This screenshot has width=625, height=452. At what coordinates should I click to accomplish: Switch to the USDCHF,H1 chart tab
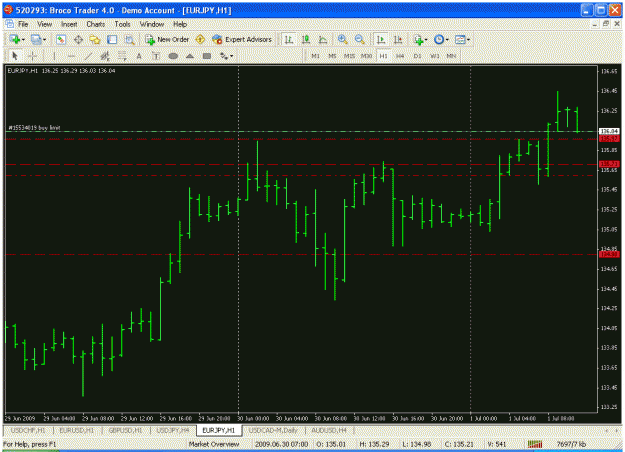tap(28, 430)
